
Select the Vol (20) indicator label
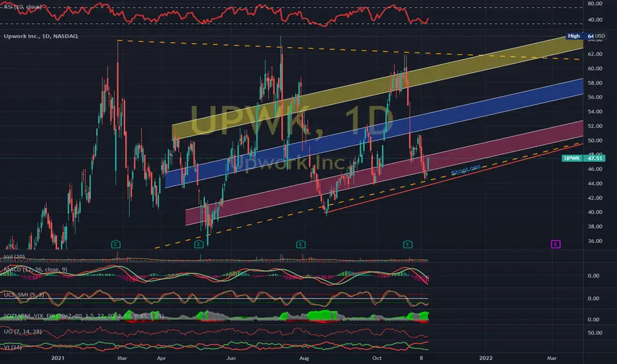point(14,257)
